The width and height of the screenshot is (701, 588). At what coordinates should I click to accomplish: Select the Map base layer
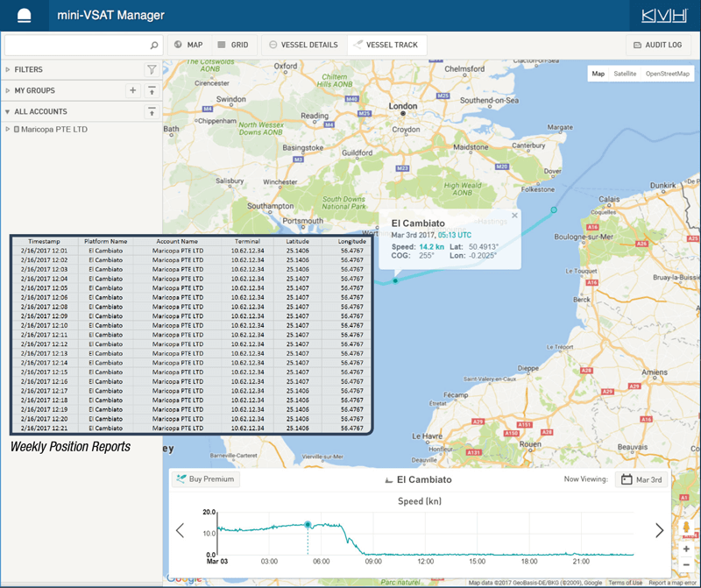(x=598, y=74)
